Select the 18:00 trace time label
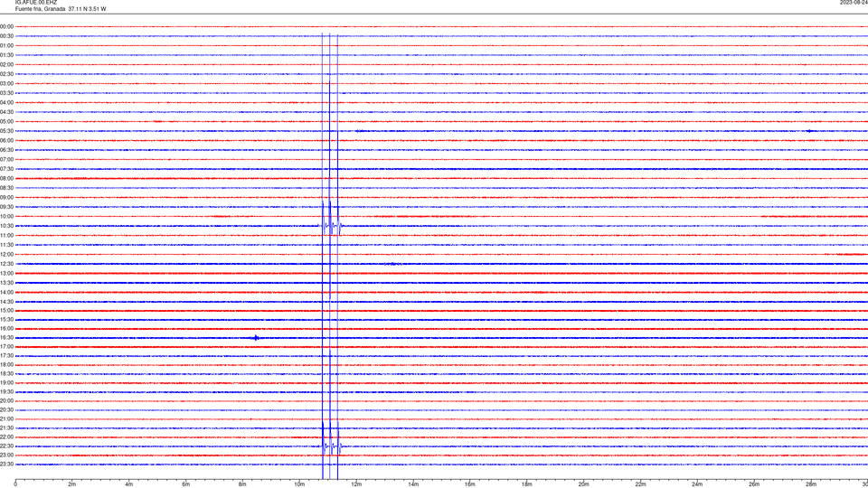 pos(6,364)
